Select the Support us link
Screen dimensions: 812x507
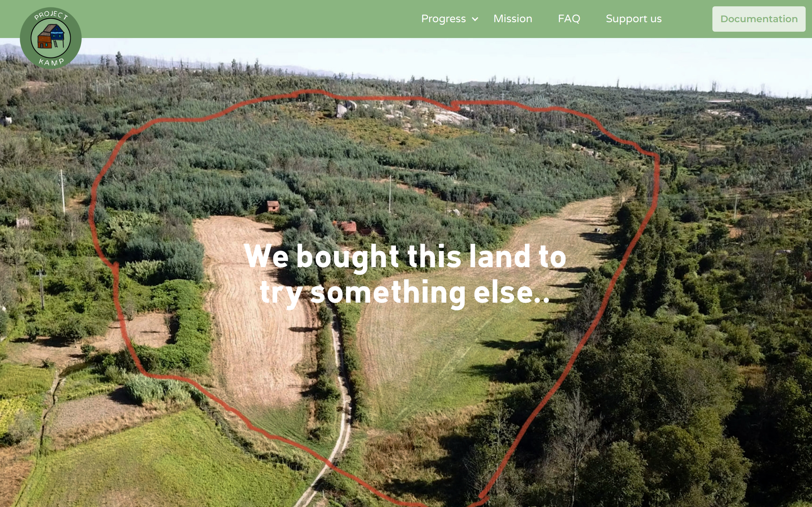pyautogui.click(x=633, y=19)
